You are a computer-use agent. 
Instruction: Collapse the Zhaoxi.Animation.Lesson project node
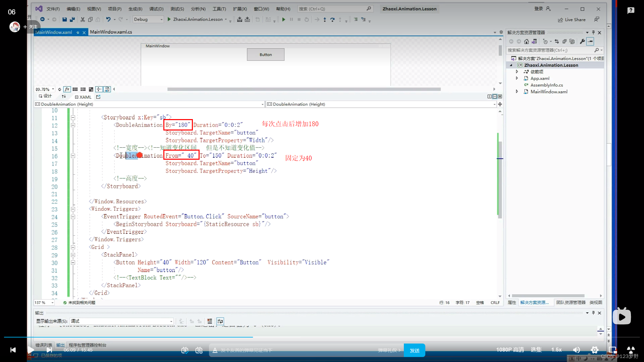pyautogui.click(x=511, y=65)
